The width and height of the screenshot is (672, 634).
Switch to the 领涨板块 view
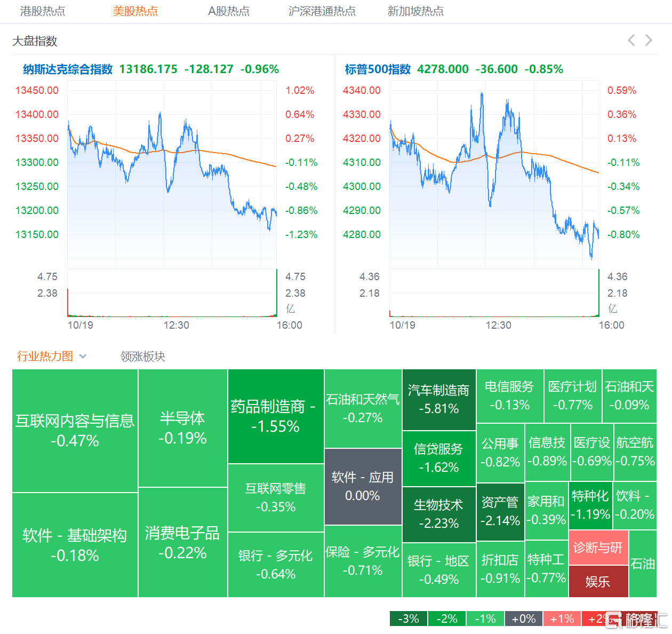143,356
